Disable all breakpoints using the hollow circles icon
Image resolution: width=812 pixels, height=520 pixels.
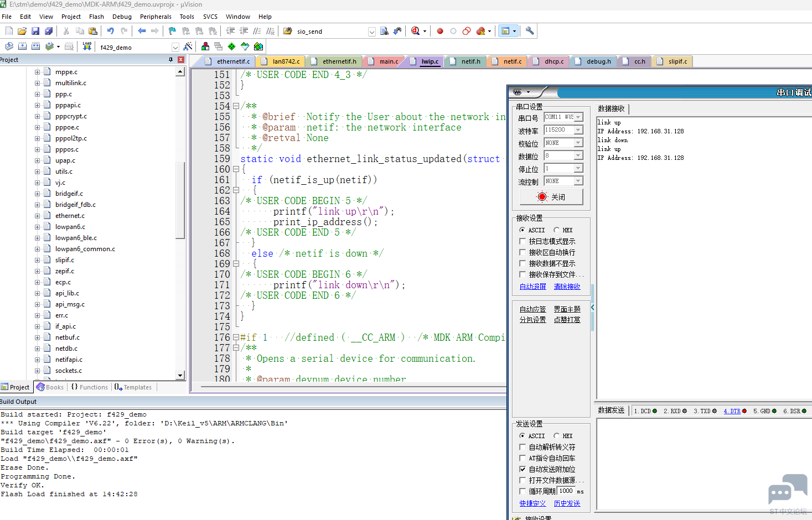[467, 31]
